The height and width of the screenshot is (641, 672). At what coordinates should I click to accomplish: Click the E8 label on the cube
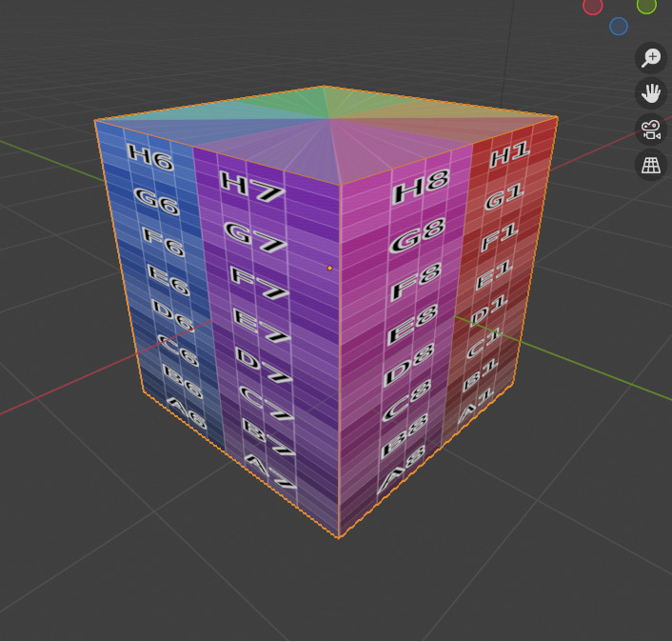tap(412, 325)
